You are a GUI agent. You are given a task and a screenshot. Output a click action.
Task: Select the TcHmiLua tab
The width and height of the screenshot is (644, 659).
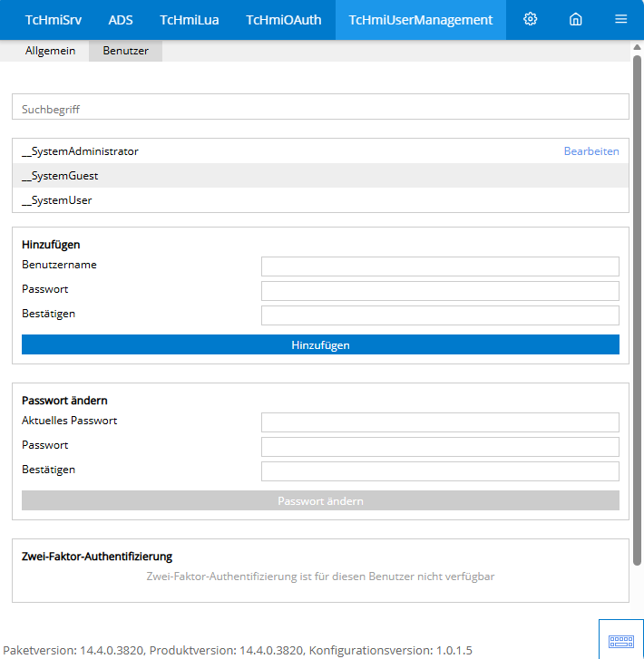point(189,19)
